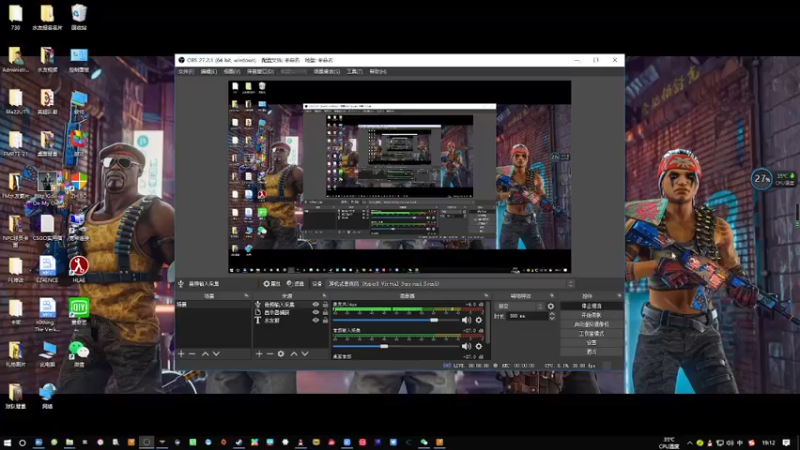Screen dimensions: 800x450
Task: Toggle the lock on the display capture source
Action: coord(325,312)
